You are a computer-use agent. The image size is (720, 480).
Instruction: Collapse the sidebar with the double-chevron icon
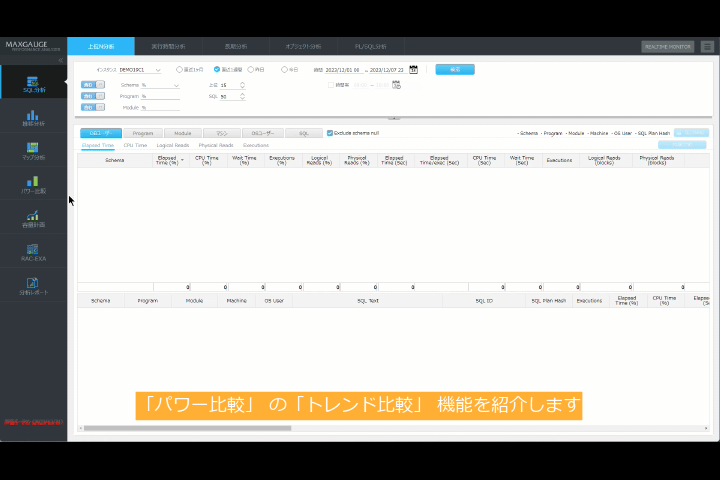point(61,60)
